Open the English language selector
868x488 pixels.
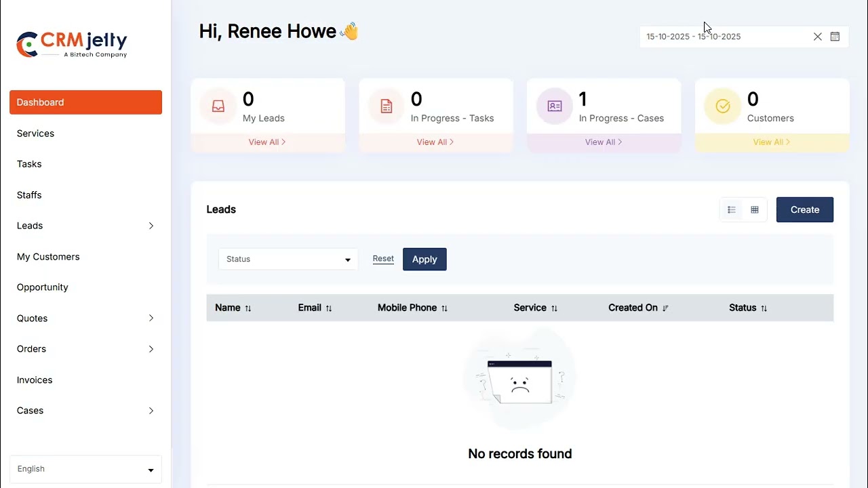click(85, 469)
